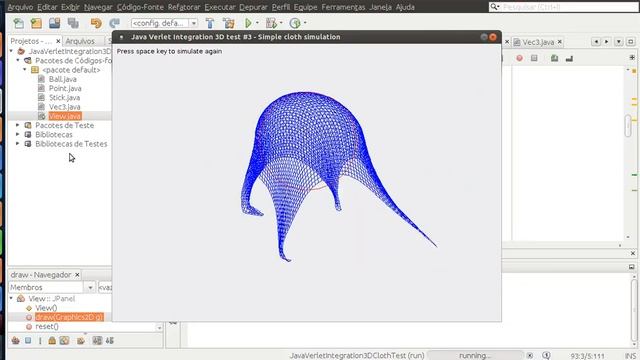Toggle show non-public members navigator filter
The width and height of the screenshot is (640, 360).
click(52, 340)
